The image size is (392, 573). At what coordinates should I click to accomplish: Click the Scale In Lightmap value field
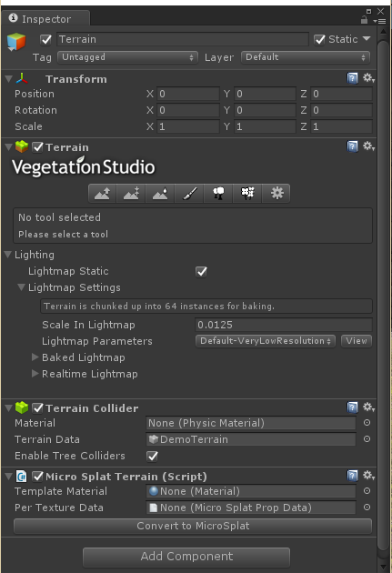tap(284, 325)
